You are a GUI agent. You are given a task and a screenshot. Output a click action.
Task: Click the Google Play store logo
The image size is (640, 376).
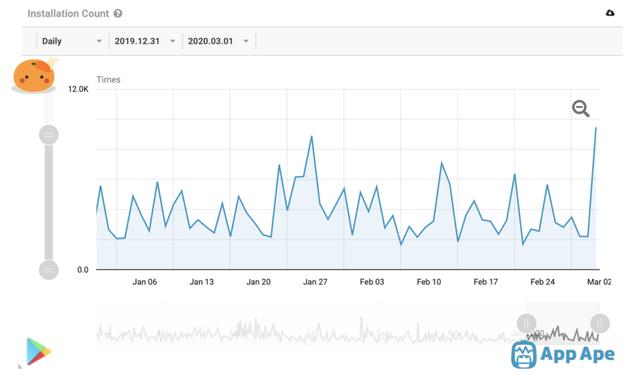tap(38, 352)
